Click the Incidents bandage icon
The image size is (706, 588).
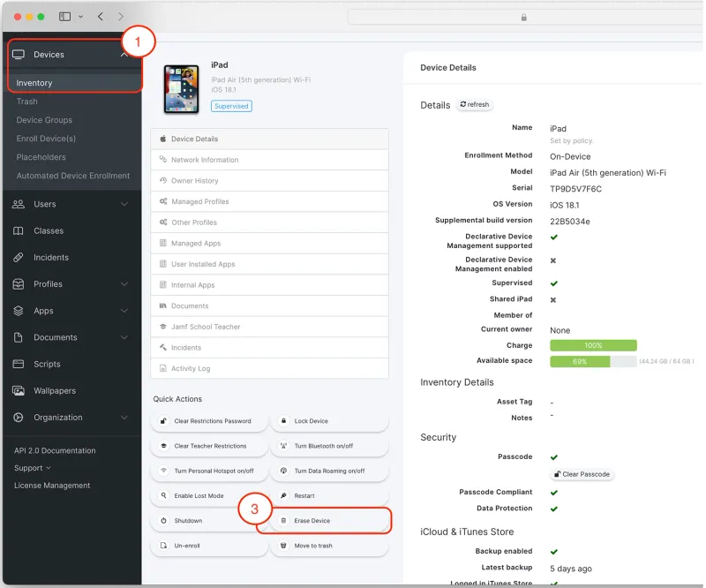click(x=18, y=257)
